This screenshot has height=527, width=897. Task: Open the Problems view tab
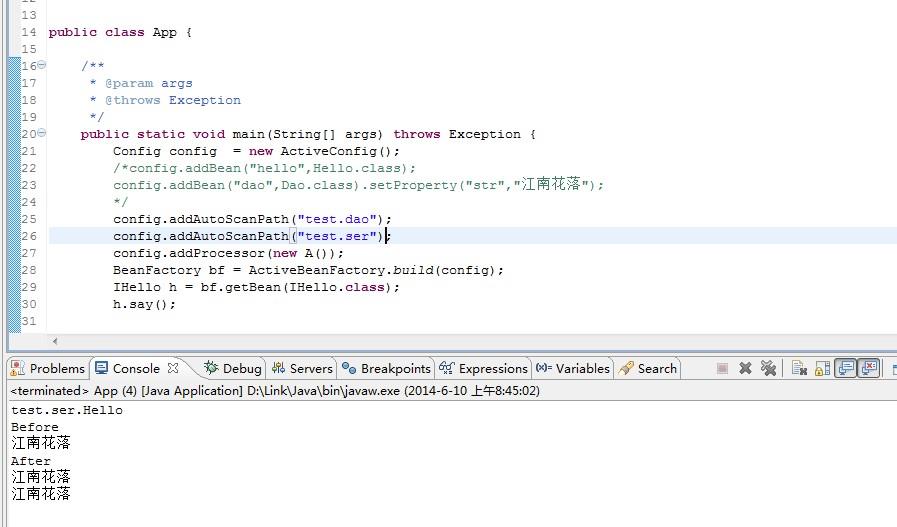[48, 368]
